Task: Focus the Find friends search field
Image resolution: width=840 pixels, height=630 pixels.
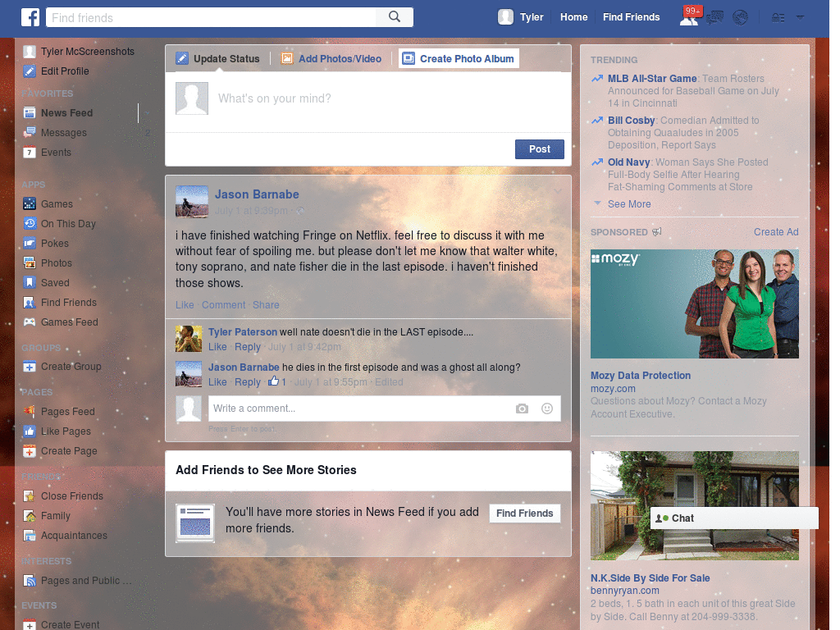Action: click(211, 17)
